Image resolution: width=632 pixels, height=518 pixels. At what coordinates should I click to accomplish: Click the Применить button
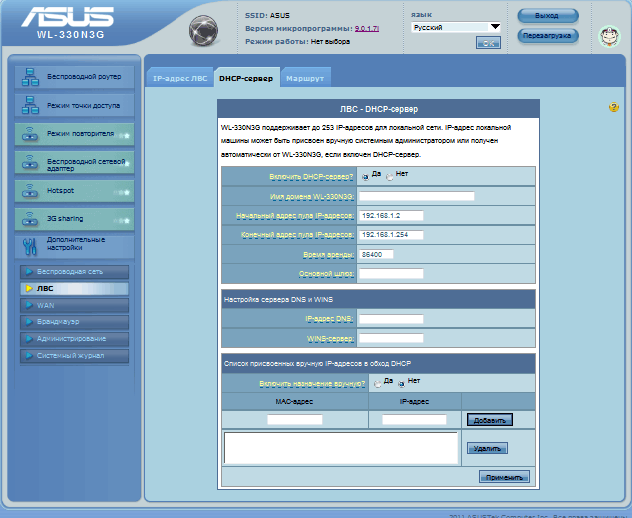tap(504, 478)
